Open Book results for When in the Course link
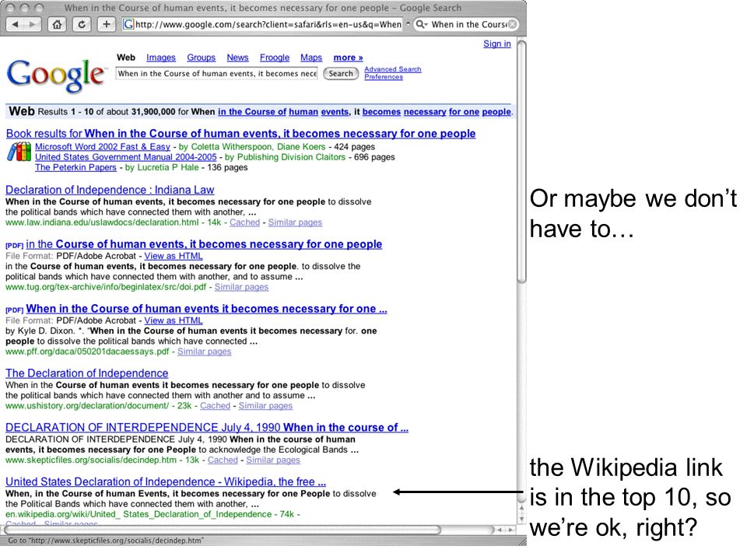Image resolution: width=747 pixels, height=560 pixels. tap(240, 134)
